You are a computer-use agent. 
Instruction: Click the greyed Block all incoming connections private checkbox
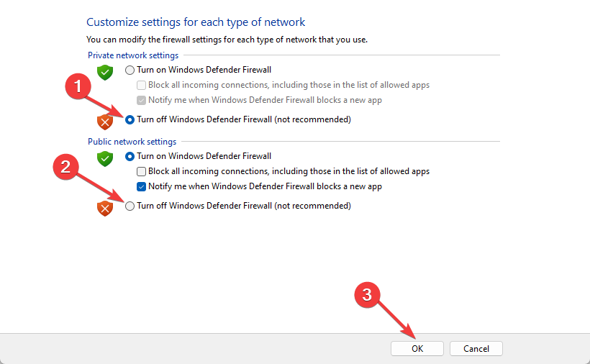pos(142,85)
